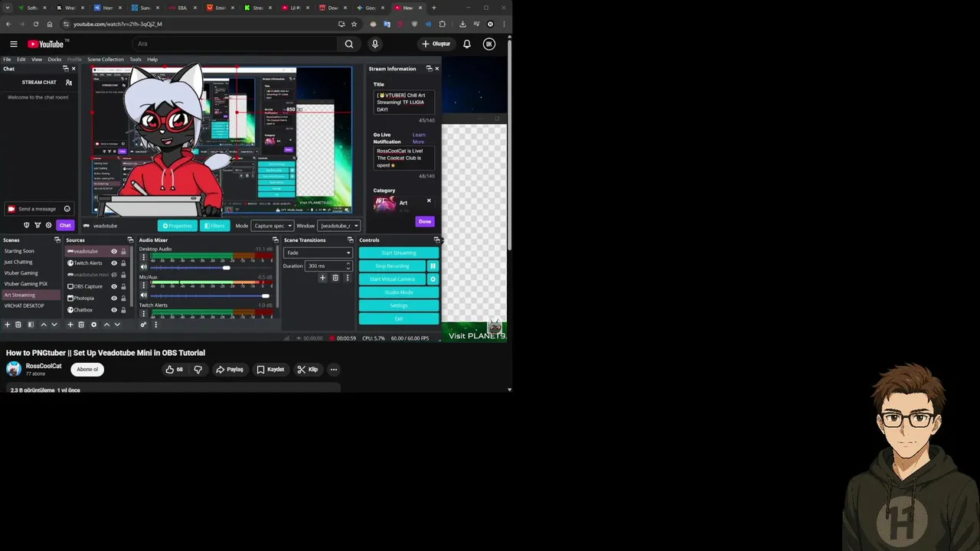This screenshot has width=980, height=551.
Task: Like the video with thumbs up
Action: [x=174, y=370]
